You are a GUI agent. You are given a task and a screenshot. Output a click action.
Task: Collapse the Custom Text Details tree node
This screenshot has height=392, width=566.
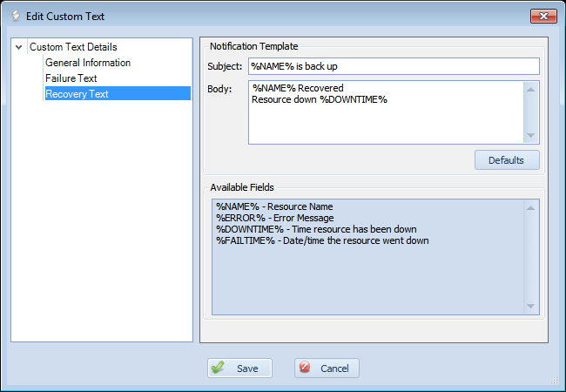pos(19,47)
